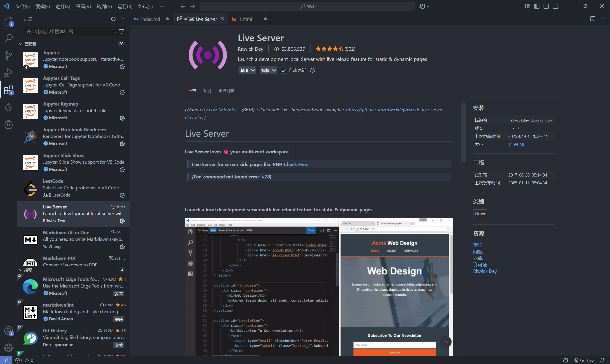610x364 pixels.
Task: Open the Live Server detail settings gear
Action: pyautogui.click(x=312, y=71)
